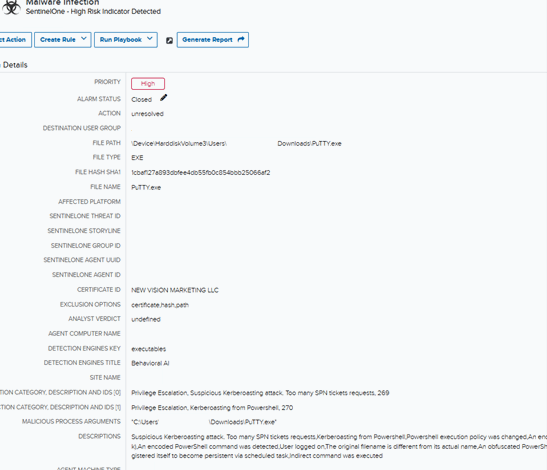This screenshot has width=547, height=470.
Task: Click the biohazard malware infection icon
Action: coord(11,7)
